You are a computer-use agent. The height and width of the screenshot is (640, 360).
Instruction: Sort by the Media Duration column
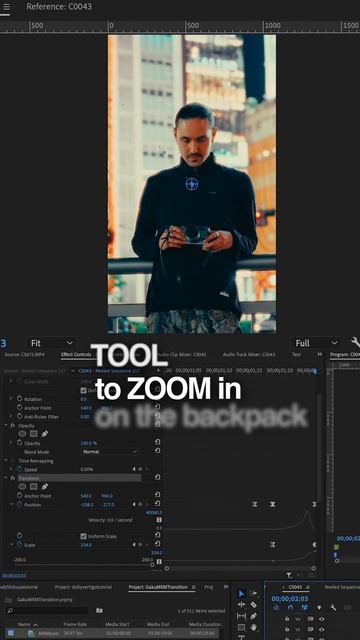click(205, 624)
